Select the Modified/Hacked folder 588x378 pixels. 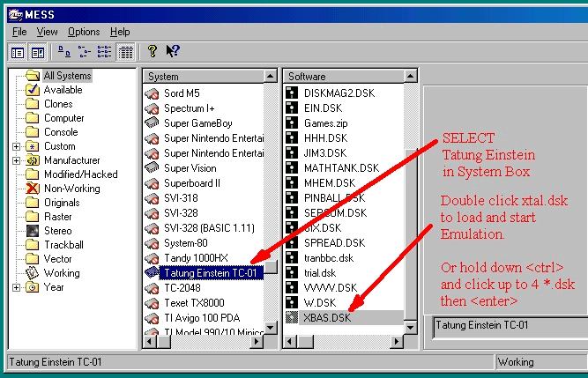(x=80, y=174)
